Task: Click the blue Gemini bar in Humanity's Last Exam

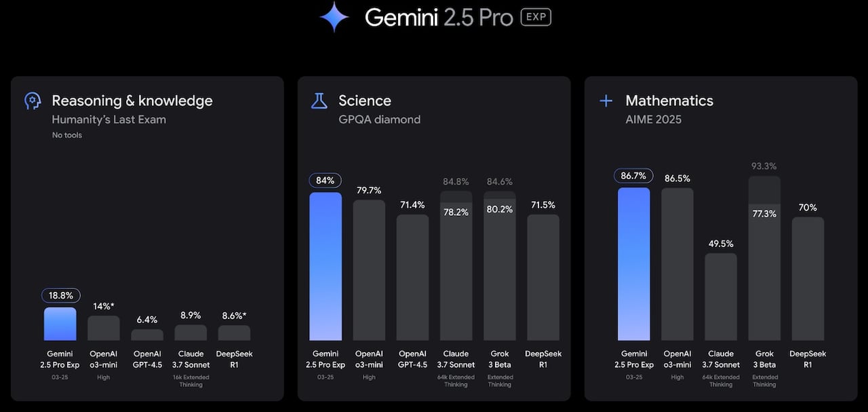Action: point(60,324)
